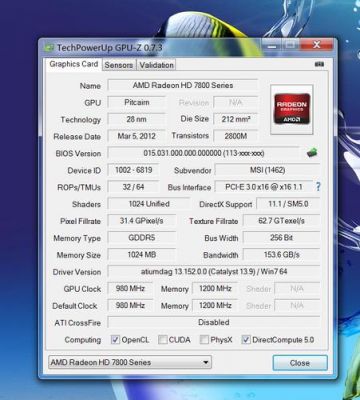Click the Driver Version label
This screenshot has height=400, width=360.
click(77, 272)
